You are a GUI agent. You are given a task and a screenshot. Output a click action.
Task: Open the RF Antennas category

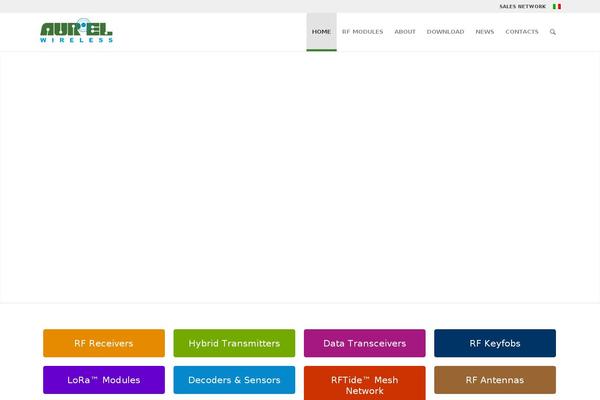495,380
